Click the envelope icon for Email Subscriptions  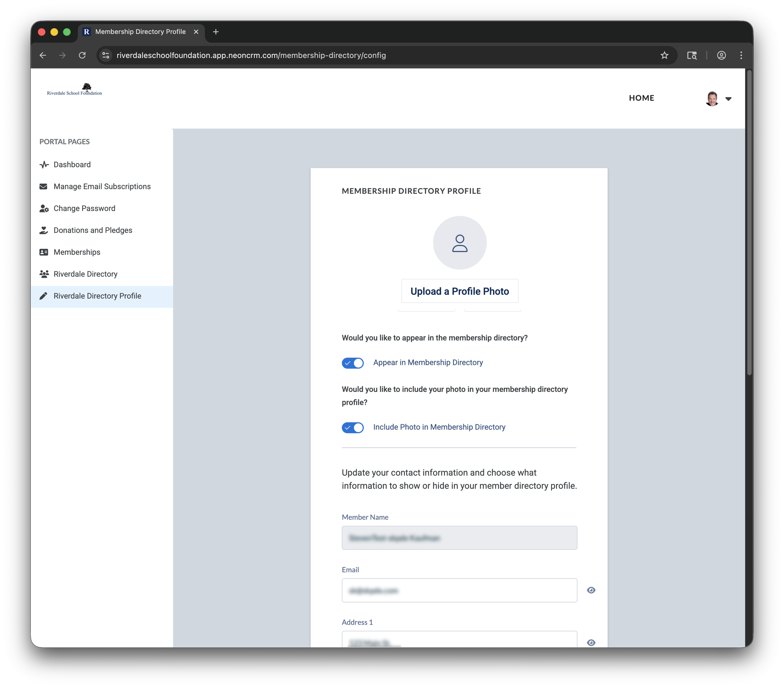pyautogui.click(x=43, y=187)
